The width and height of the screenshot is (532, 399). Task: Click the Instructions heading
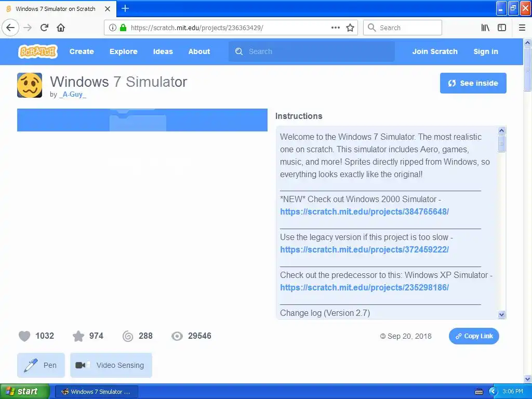click(x=299, y=116)
